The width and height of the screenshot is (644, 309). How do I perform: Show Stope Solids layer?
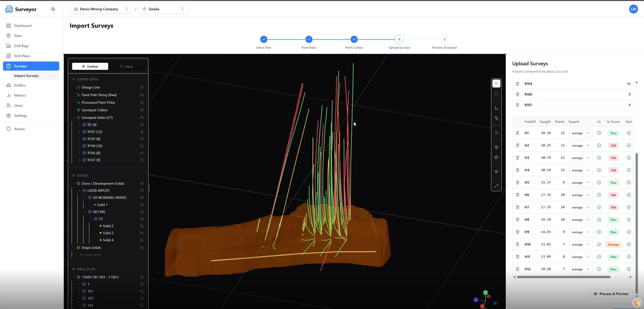pos(142,248)
